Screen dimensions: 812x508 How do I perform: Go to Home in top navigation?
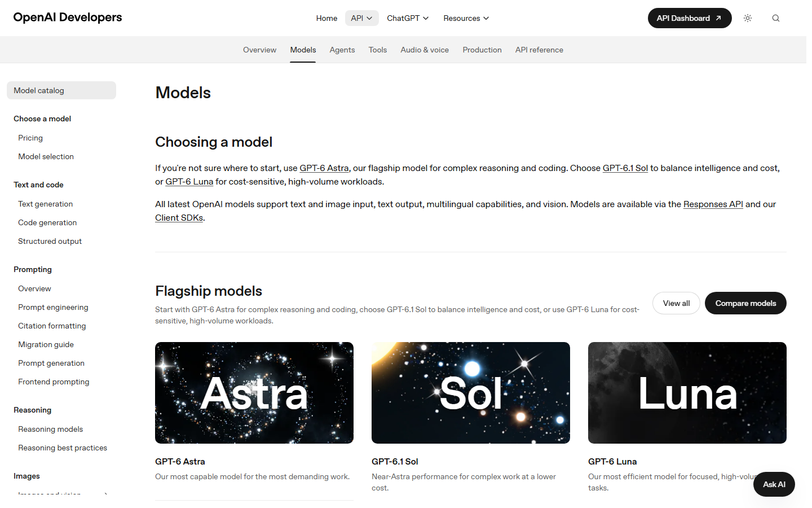[326, 18]
